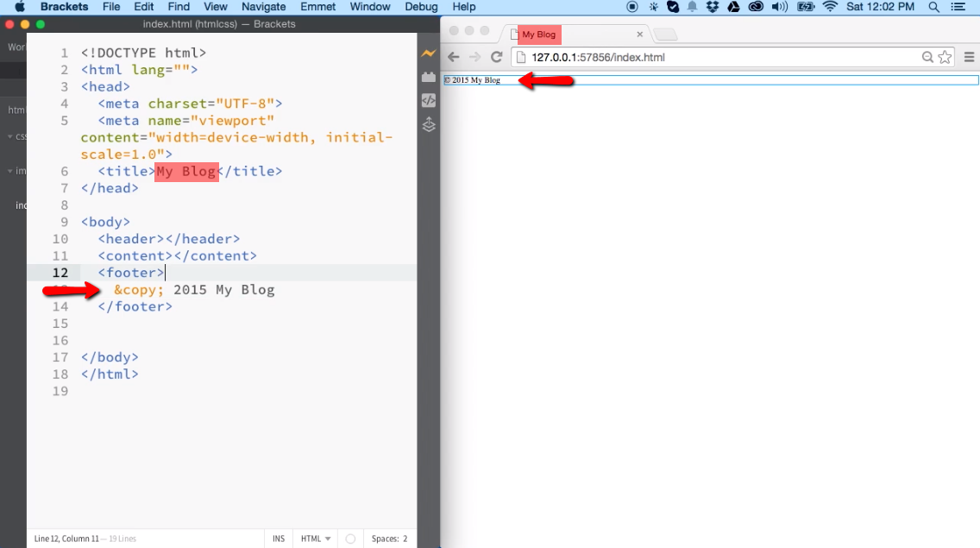Reload the page in Chrome
This screenshot has width=980, height=548.
coord(494,57)
